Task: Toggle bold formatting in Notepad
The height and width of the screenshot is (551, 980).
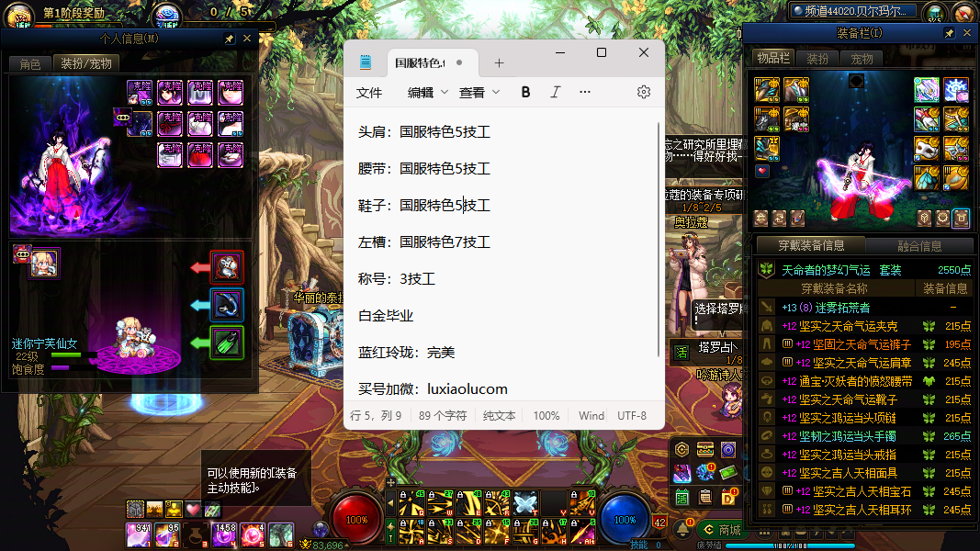Action: [x=526, y=92]
